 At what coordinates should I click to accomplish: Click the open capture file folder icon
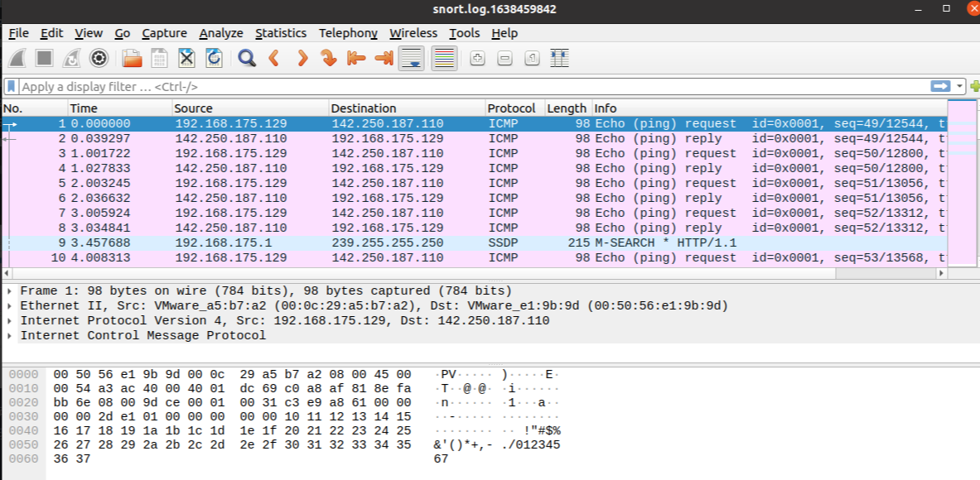tap(132, 58)
